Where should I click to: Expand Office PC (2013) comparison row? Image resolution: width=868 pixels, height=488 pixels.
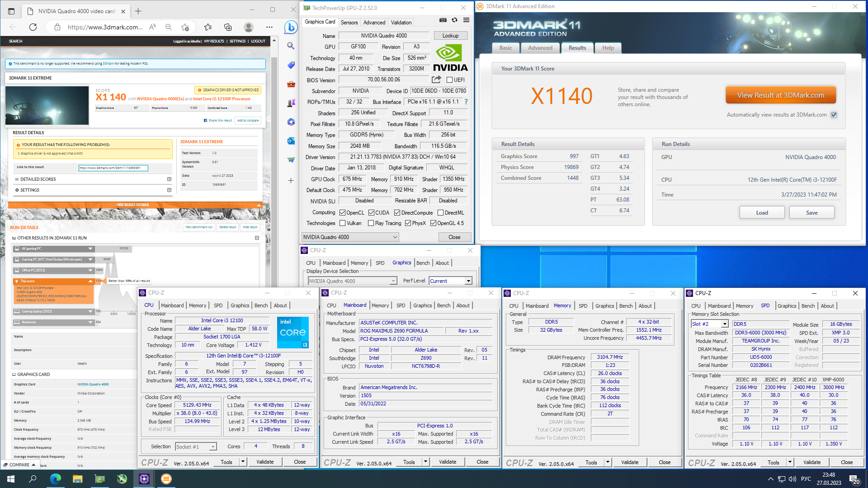click(53, 270)
